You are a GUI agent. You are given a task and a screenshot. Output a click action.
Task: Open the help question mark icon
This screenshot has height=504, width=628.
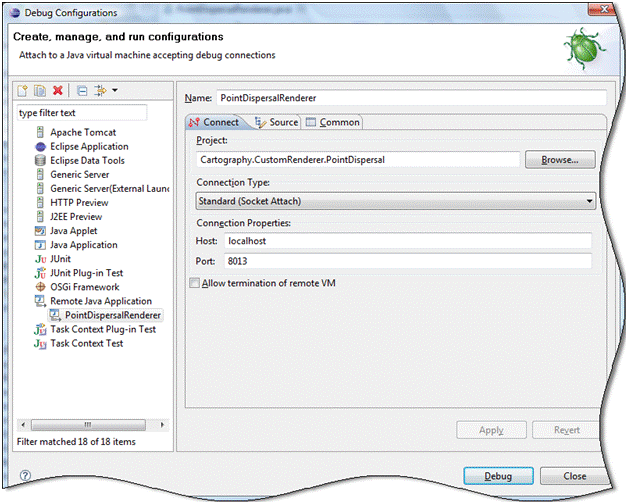(25, 476)
